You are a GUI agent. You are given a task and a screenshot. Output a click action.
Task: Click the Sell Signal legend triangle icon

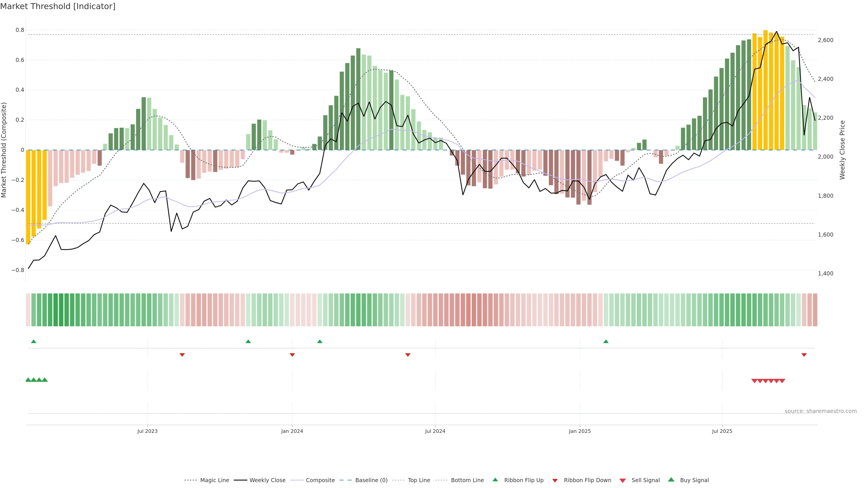(x=622, y=481)
